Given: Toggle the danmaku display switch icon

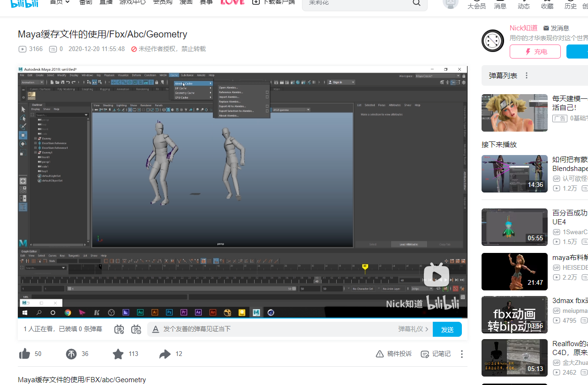Looking at the screenshot, I should coord(120,329).
